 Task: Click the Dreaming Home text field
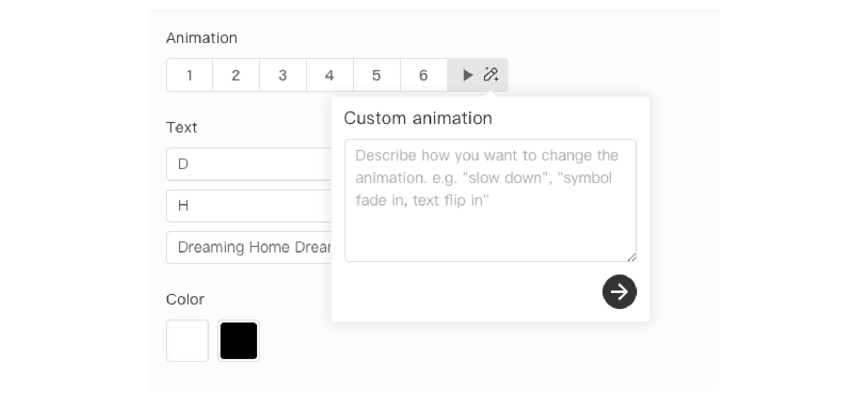(x=248, y=247)
